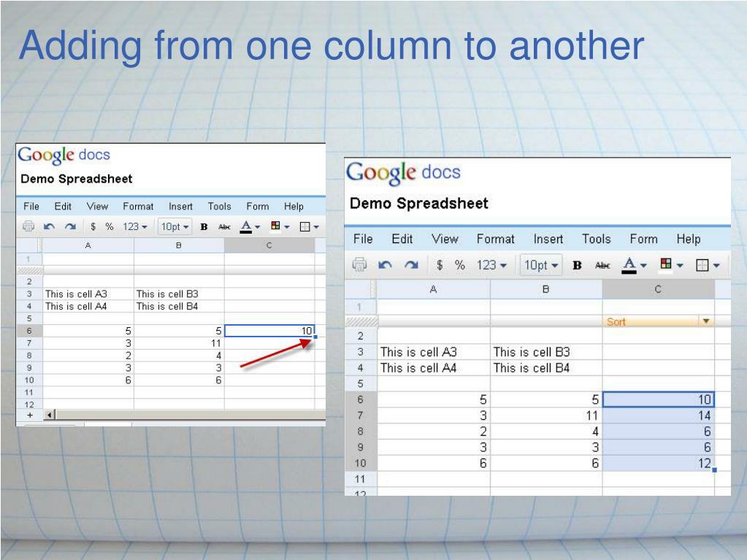Click Redo icon in right spreadsheet toolbar
This screenshot has height=560, width=747.
(411, 265)
